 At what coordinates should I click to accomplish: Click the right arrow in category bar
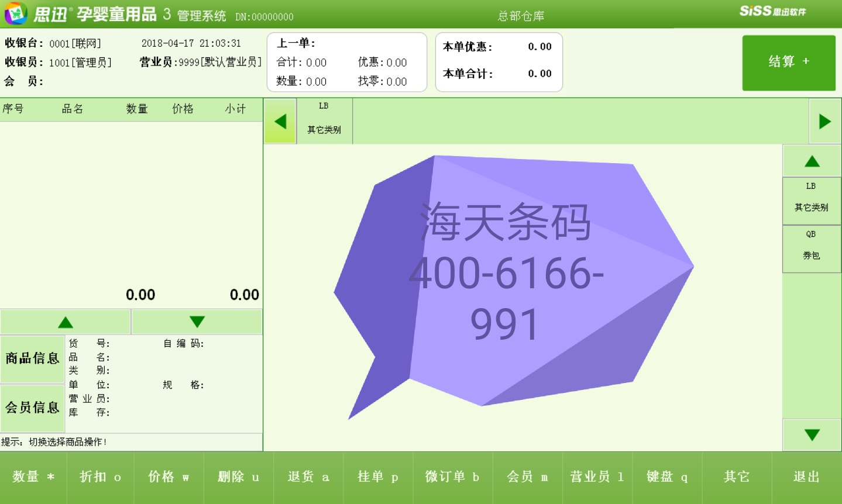click(x=824, y=122)
